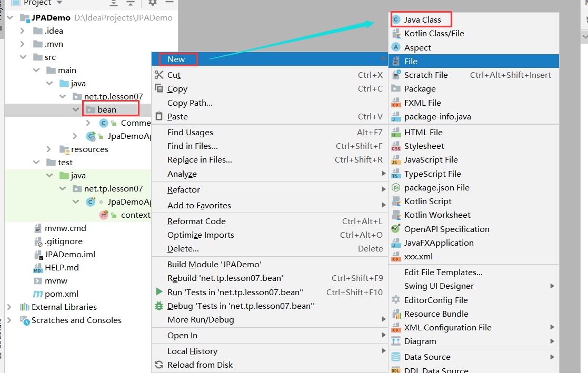The width and height of the screenshot is (588, 373).
Task: Click the Aspect icon
Action: tap(396, 47)
